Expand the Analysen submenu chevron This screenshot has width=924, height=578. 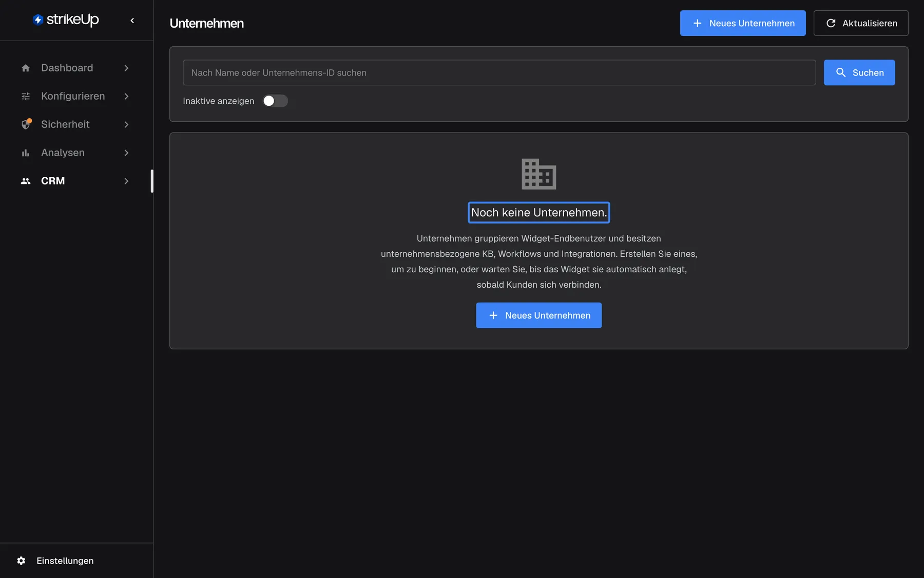[x=126, y=153]
